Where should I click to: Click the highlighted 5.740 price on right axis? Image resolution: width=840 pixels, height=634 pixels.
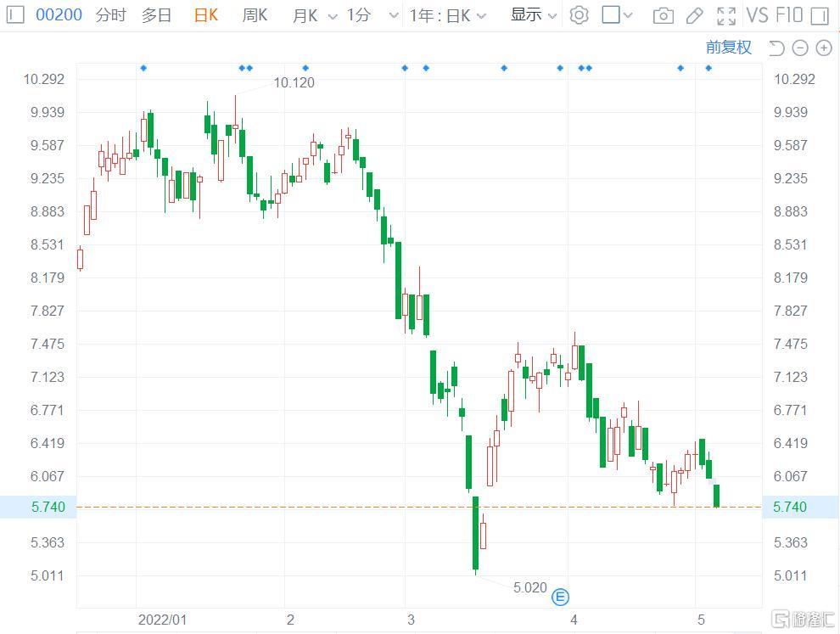(x=790, y=507)
